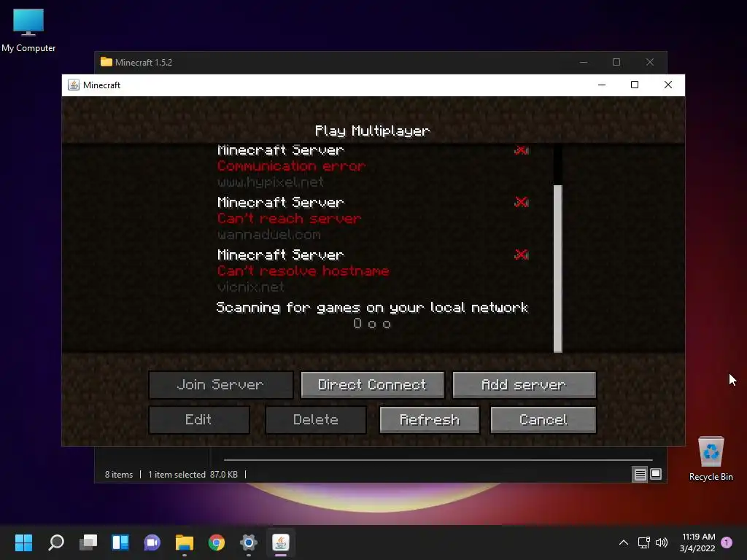Maximize the Minecraft 1.5.2 explorer window

[616, 62]
